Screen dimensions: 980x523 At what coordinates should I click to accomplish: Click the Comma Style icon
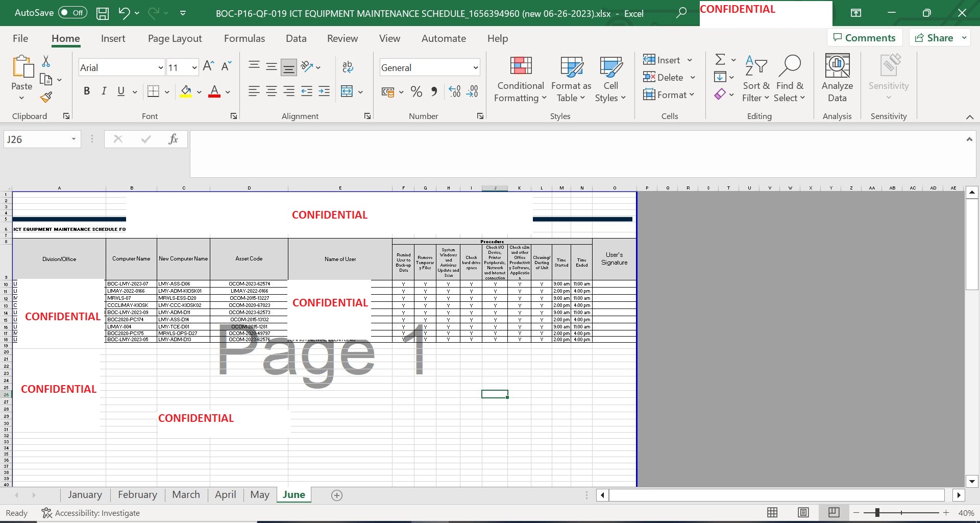[x=434, y=92]
